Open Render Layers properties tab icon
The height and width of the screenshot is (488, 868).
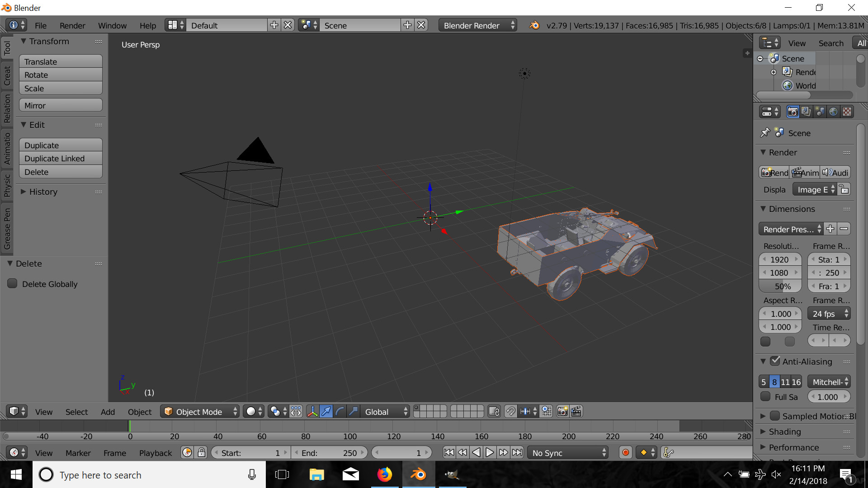[806, 112]
